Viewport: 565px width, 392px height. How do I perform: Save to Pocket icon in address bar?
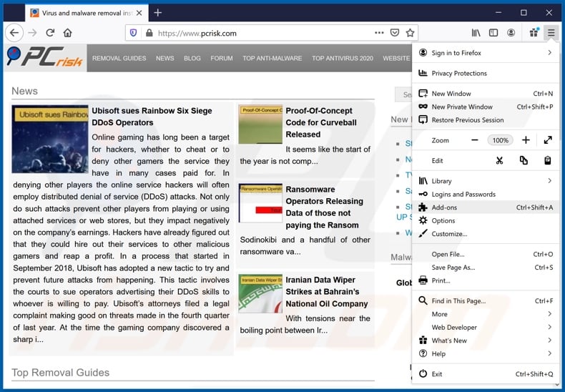(395, 33)
